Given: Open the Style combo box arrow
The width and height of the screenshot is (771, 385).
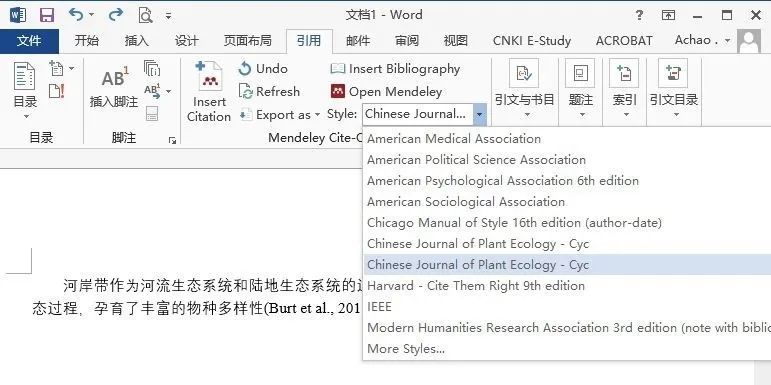Looking at the screenshot, I should click(479, 115).
